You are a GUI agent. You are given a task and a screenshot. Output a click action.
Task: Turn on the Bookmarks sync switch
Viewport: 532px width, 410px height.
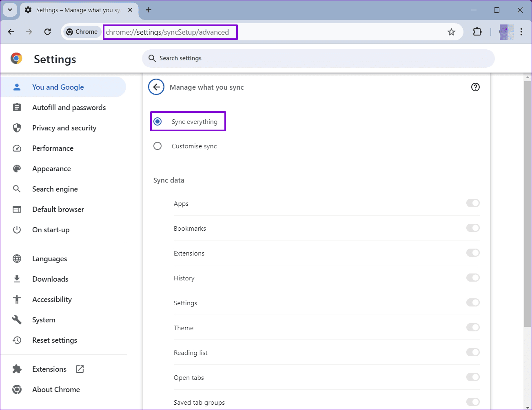tap(473, 228)
